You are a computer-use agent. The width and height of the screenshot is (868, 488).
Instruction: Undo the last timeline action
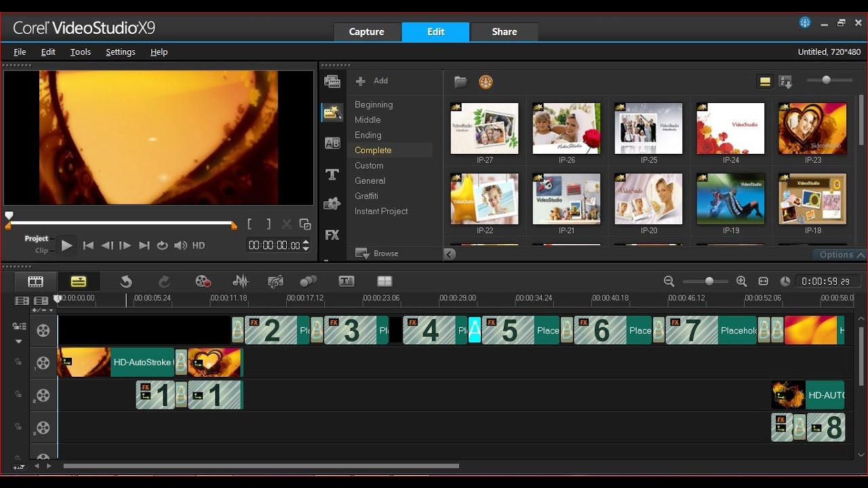(x=126, y=281)
